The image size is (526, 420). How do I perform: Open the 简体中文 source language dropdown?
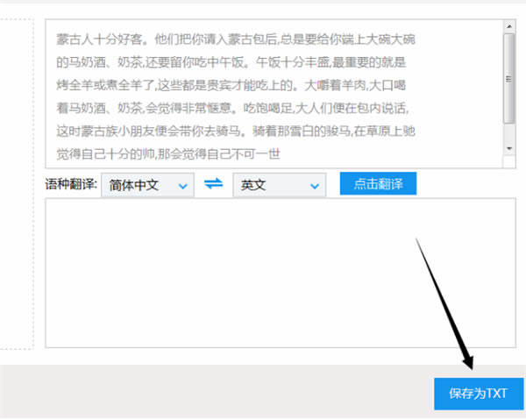[x=147, y=185]
